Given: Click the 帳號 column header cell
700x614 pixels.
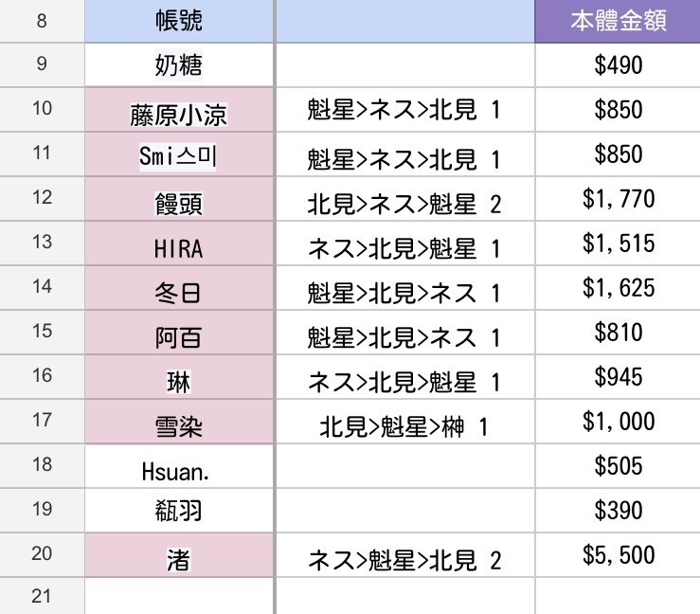Looking at the screenshot, I should [179, 21].
